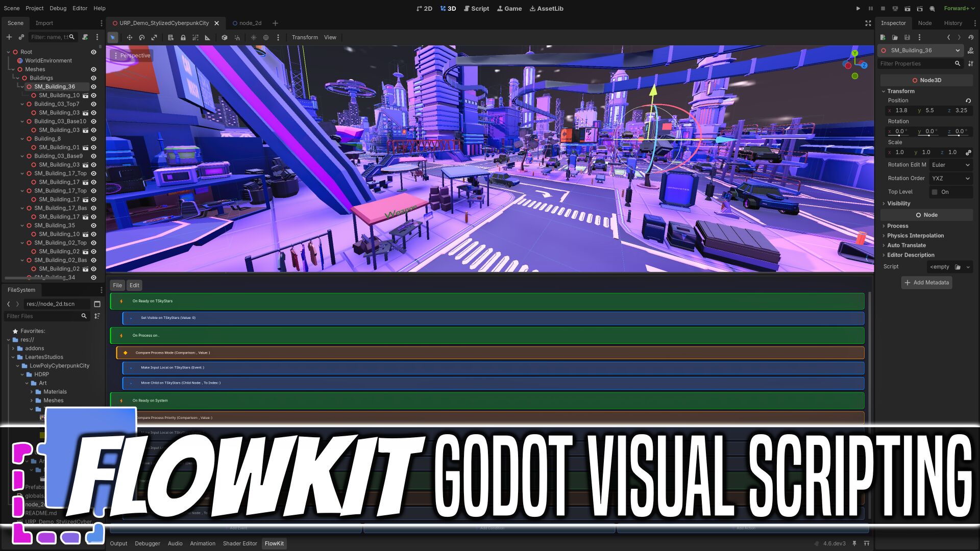Viewport: 980px width, 551px height.
Task: Click the scale link chain icon in Transform
Action: (x=968, y=152)
